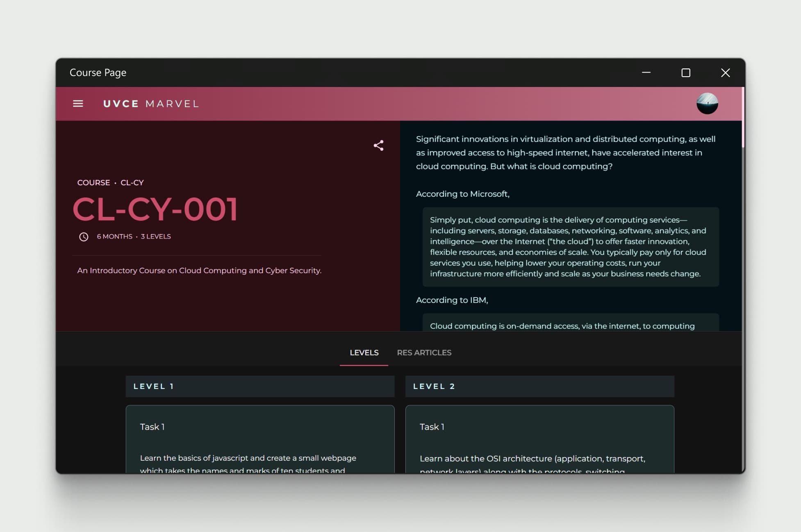Close the Course Page window
The image size is (801, 532).
(x=725, y=73)
